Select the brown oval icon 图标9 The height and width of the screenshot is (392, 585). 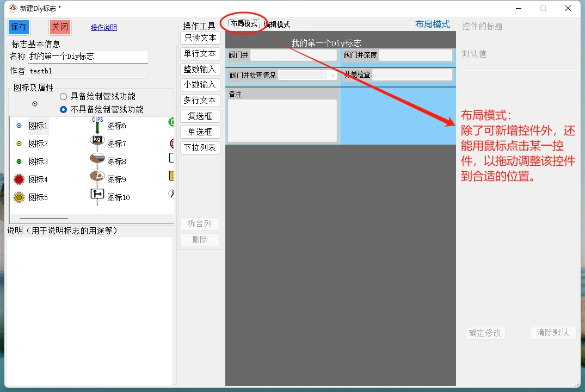(97, 179)
